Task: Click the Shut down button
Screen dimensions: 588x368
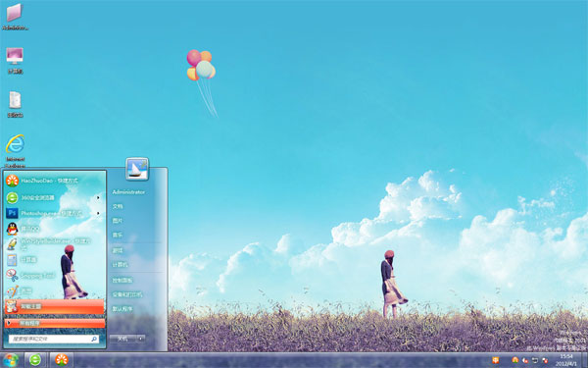Action: (123, 339)
